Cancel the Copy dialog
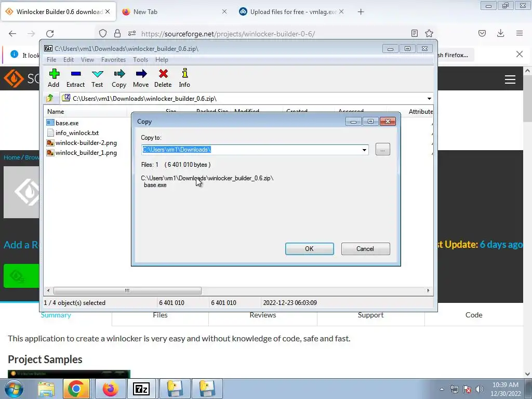The width and height of the screenshot is (532, 399). coord(365,249)
